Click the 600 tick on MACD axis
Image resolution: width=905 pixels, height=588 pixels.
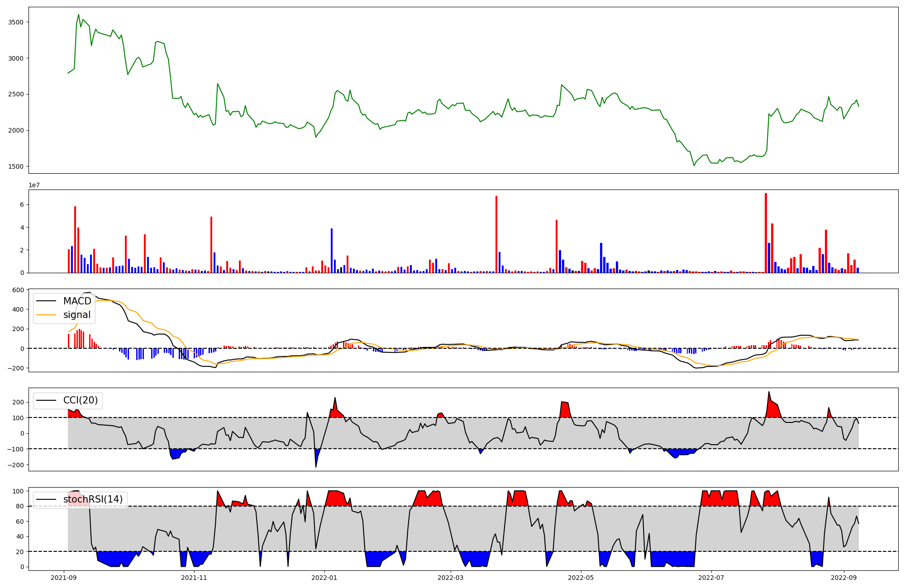click(x=19, y=290)
